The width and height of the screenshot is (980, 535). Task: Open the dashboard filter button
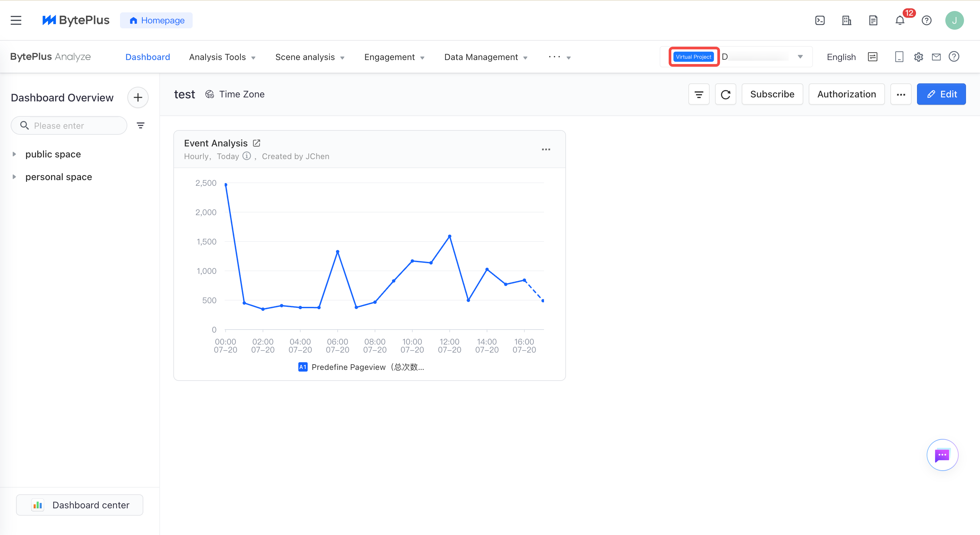[699, 94]
